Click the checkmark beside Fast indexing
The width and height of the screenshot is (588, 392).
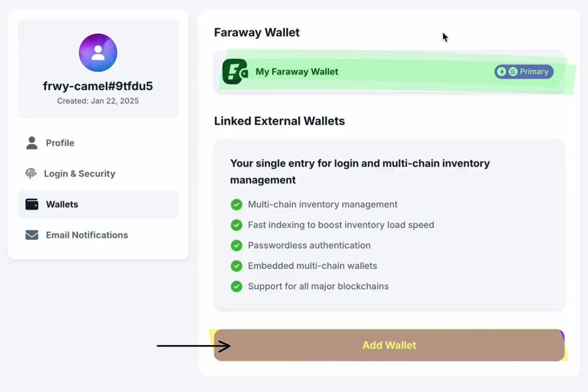tap(236, 225)
